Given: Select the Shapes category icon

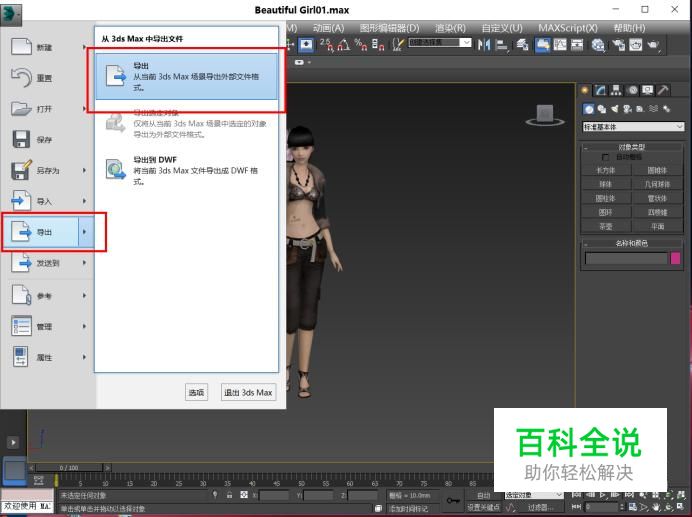Looking at the screenshot, I should coord(602,109).
